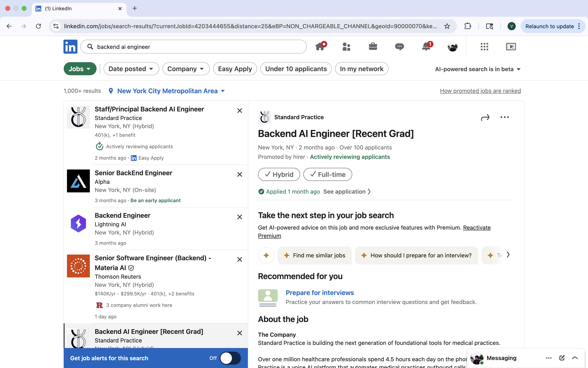Screen dimensions: 588x368
Task: Open a new browser tab
Action: [135, 9]
